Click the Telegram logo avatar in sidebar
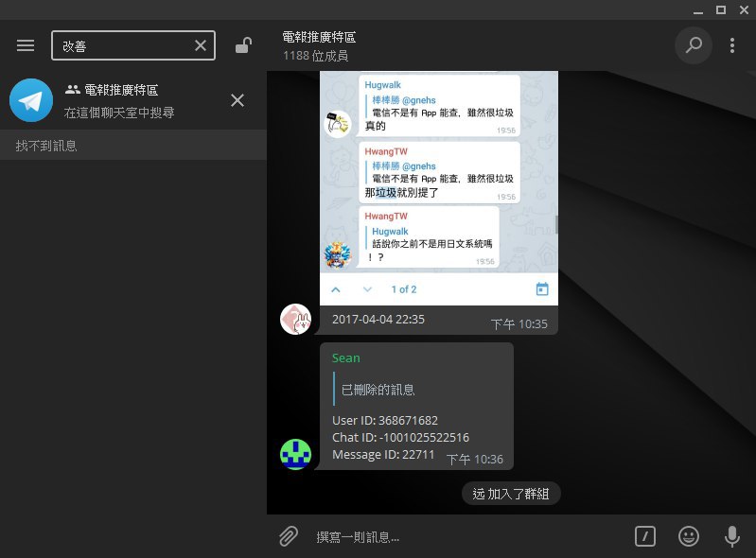756x558 pixels. point(31,100)
